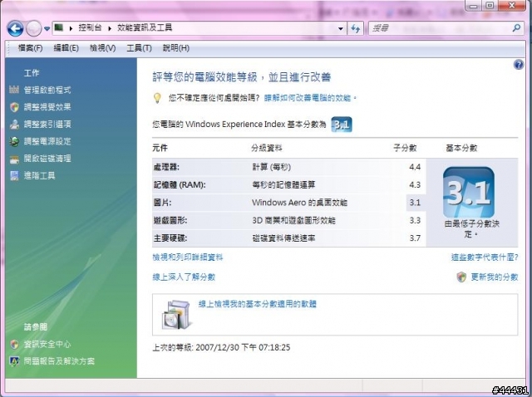Click the icon beside 調整索引選項

pyautogui.click(x=14, y=124)
